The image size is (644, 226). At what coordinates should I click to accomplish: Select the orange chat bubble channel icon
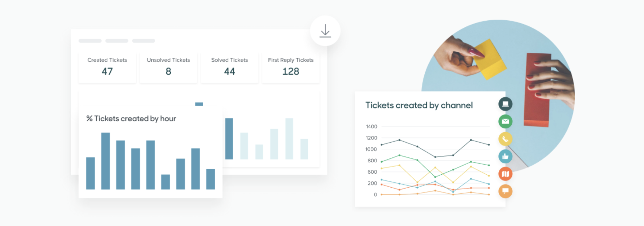coord(505,191)
